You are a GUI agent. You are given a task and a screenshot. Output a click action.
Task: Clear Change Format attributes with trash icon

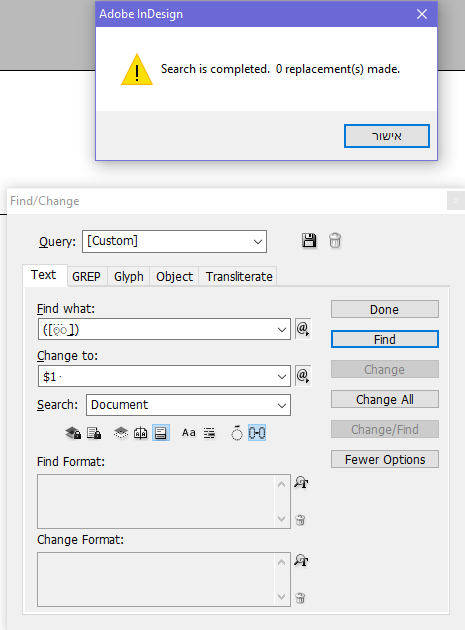[300, 597]
